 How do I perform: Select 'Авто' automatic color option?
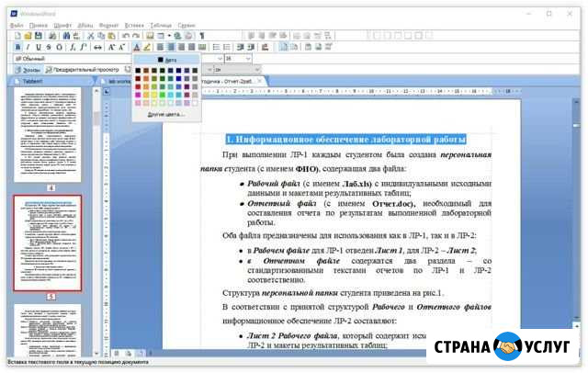pos(165,60)
